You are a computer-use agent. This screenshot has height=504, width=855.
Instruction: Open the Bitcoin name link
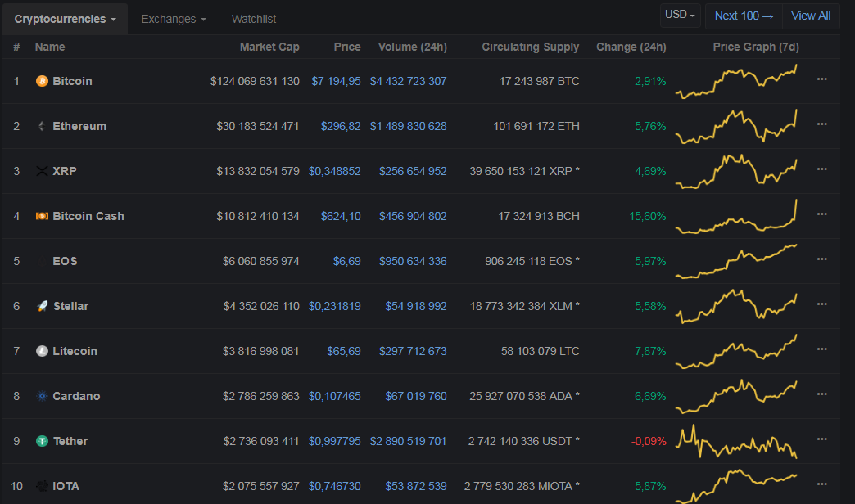72,81
